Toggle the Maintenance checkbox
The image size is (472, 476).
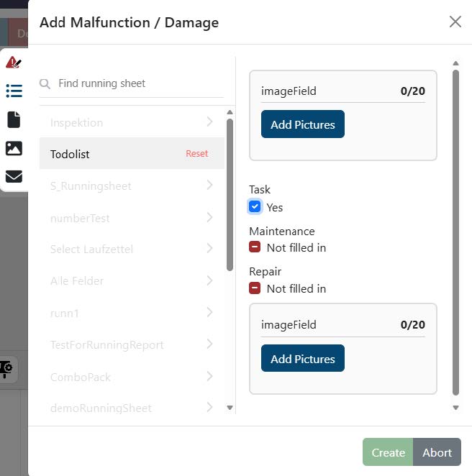[255, 247]
